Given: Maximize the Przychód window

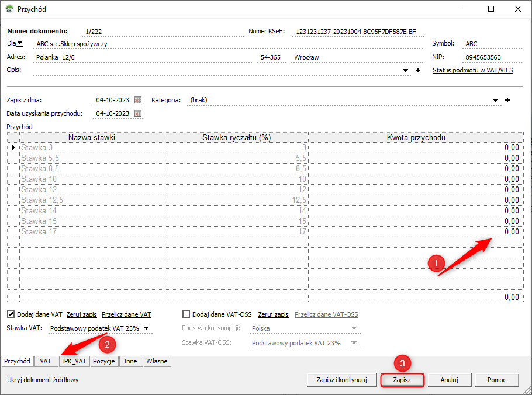Looking at the screenshot, I should (x=491, y=9).
